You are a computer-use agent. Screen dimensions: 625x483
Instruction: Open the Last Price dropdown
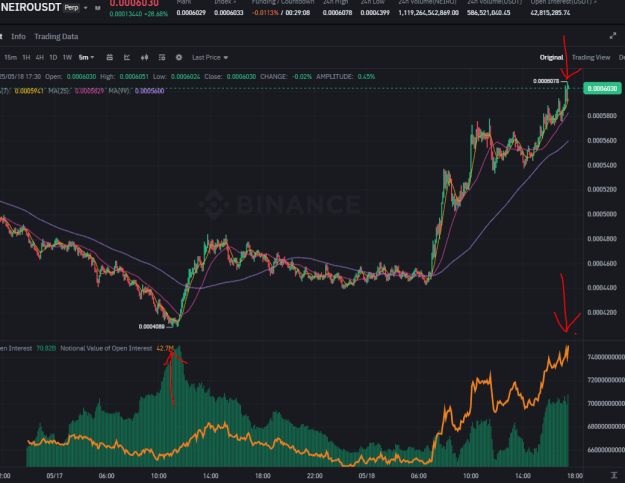[210, 57]
